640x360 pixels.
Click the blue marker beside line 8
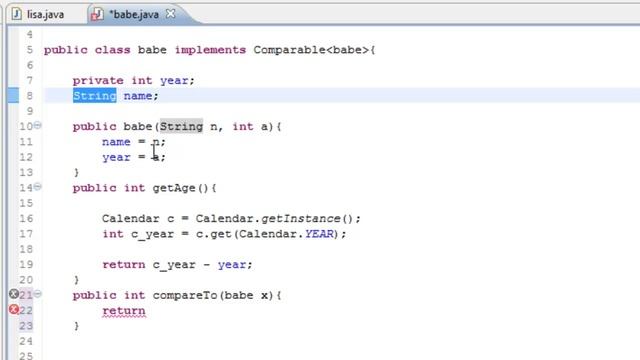[13, 96]
